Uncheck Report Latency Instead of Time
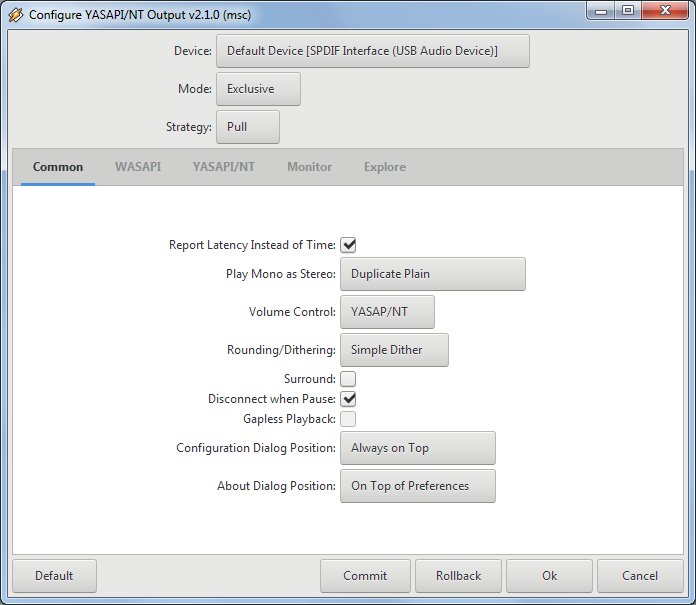 pos(348,245)
